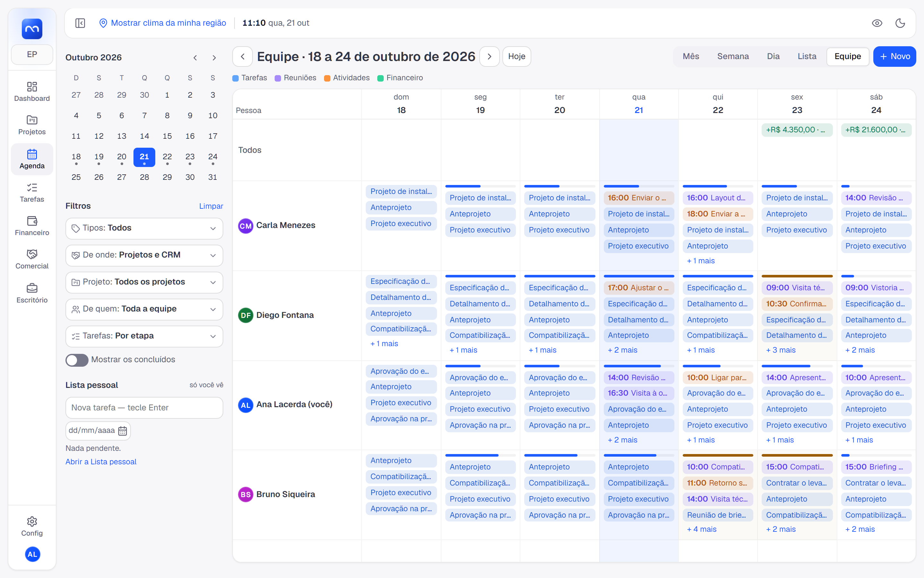
Task: Go to the previous week in Equipe view
Action: click(243, 57)
